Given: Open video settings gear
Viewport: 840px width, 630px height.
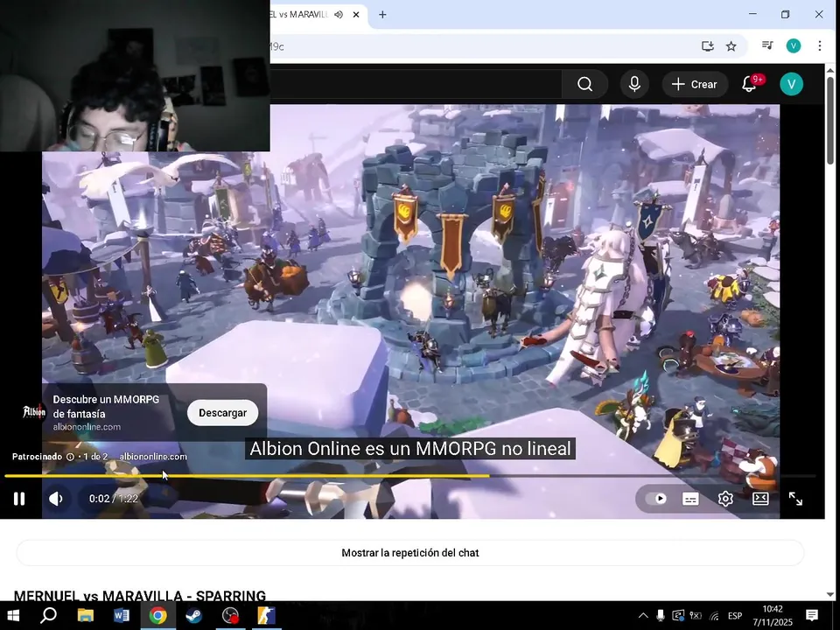Looking at the screenshot, I should pos(725,499).
